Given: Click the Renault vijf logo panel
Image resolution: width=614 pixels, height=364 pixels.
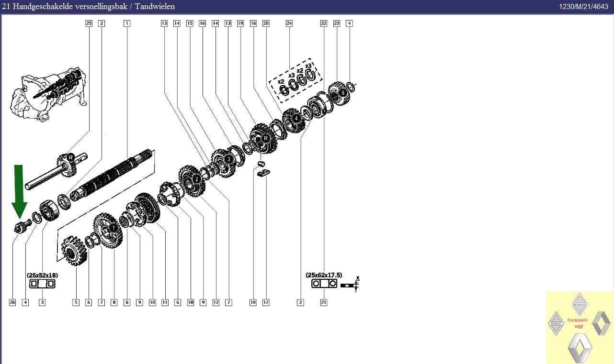Looking at the screenshot, I should (x=580, y=327).
